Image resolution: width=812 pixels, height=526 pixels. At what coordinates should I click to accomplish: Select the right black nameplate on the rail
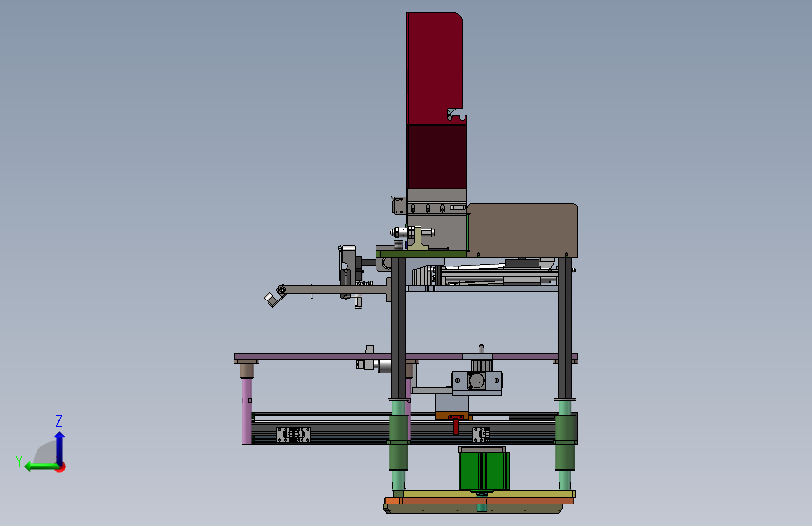tap(481, 434)
